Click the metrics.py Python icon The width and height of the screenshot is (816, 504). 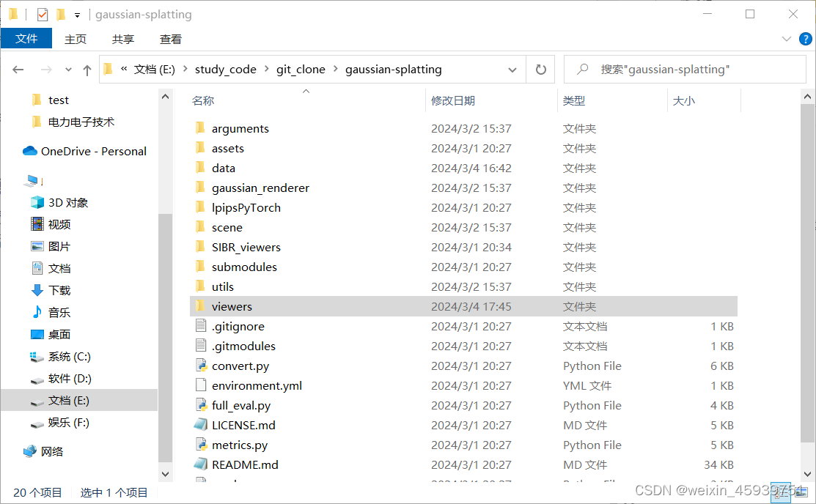coord(201,444)
